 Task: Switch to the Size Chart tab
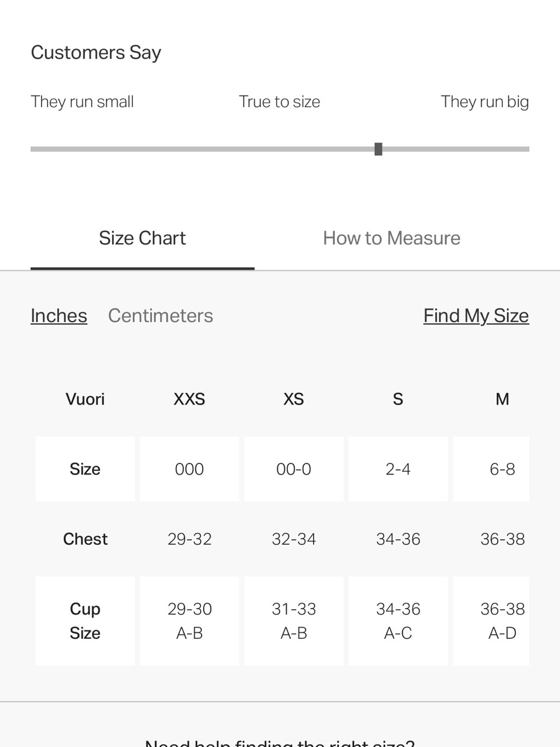(142, 238)
